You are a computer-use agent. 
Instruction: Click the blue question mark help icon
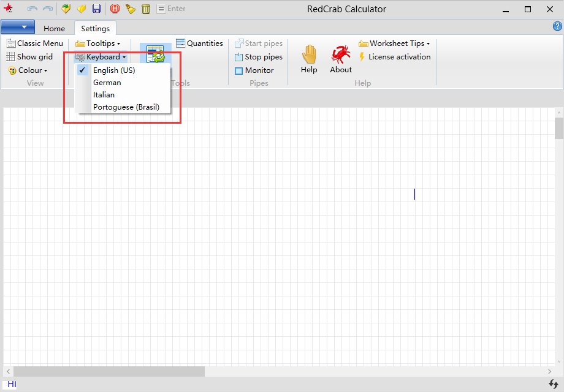pyautogui.click(x=557, y=26)
